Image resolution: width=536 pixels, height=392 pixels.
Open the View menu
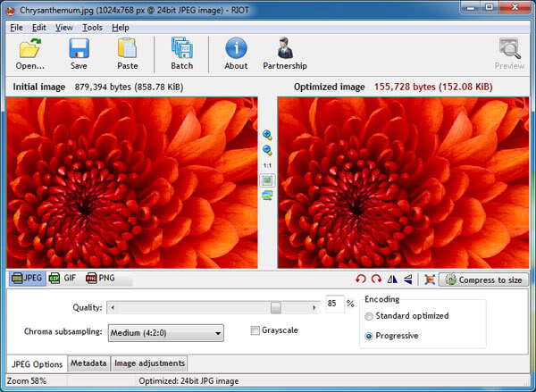click(x=63, y=28)
